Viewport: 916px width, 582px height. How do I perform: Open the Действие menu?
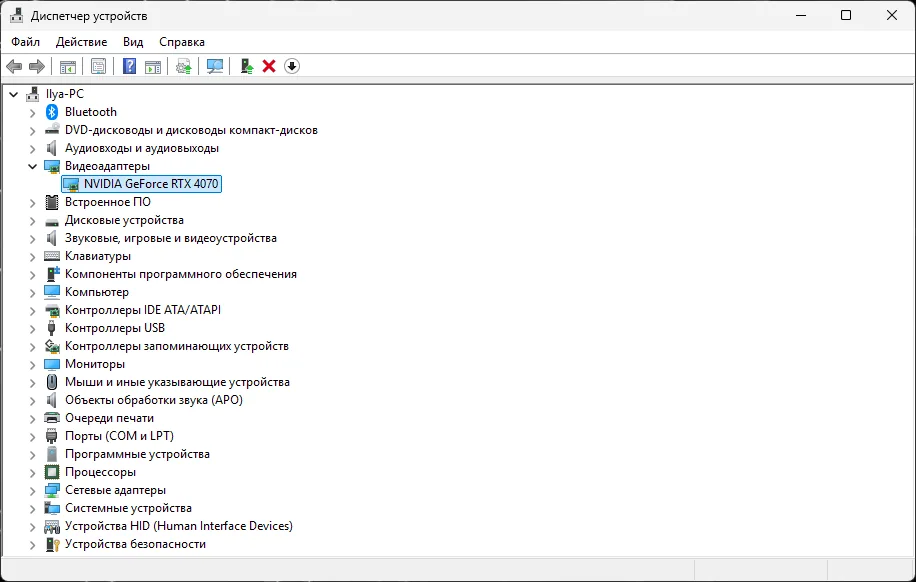(x=81, y=42)
